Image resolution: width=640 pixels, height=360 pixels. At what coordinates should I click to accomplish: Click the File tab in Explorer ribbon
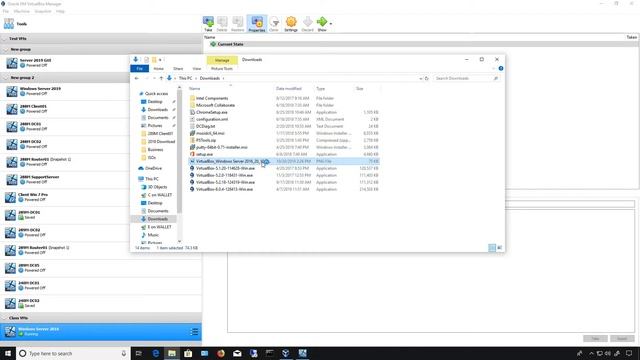tap(140, 69)
